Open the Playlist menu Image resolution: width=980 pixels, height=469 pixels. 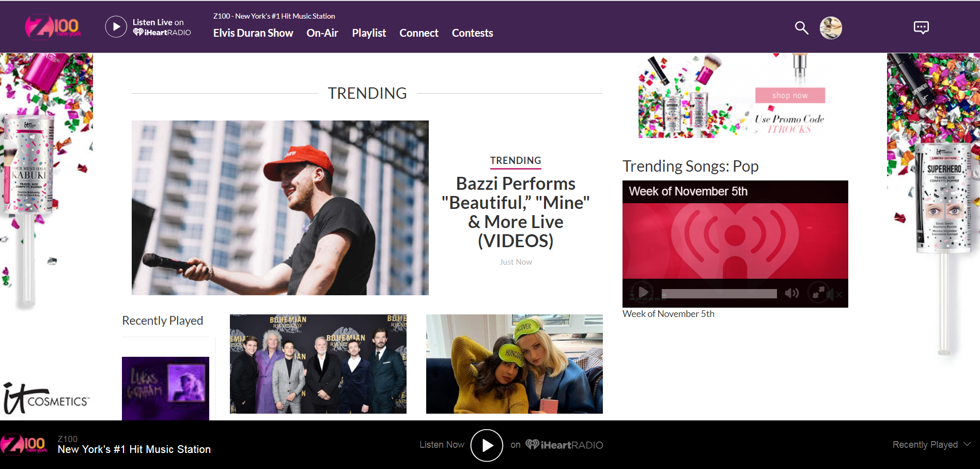click(x=369, y=33)
